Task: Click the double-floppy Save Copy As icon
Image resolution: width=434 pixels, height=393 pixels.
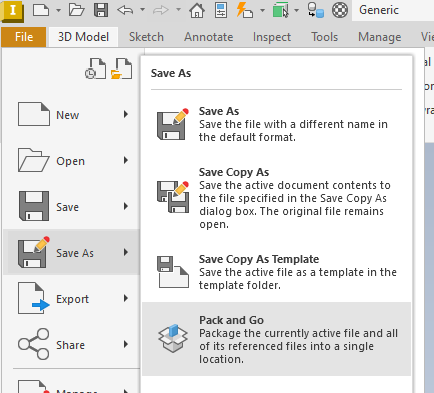Action: [173, 197]
